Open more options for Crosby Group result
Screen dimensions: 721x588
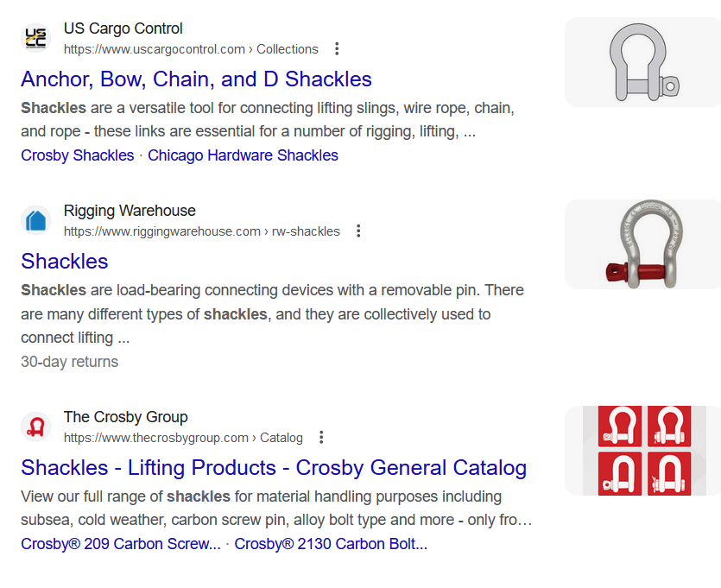coord(321,438)
